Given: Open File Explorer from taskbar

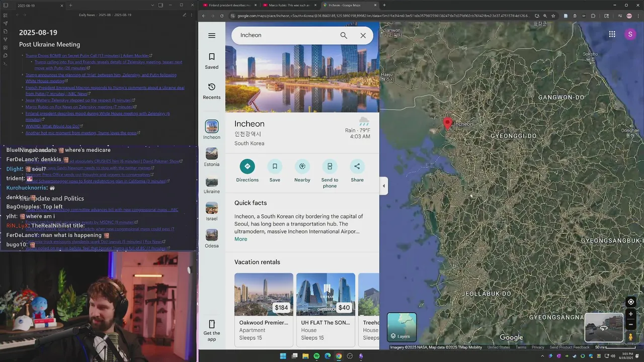Looking at the screenshot, I should pos(305,356).
